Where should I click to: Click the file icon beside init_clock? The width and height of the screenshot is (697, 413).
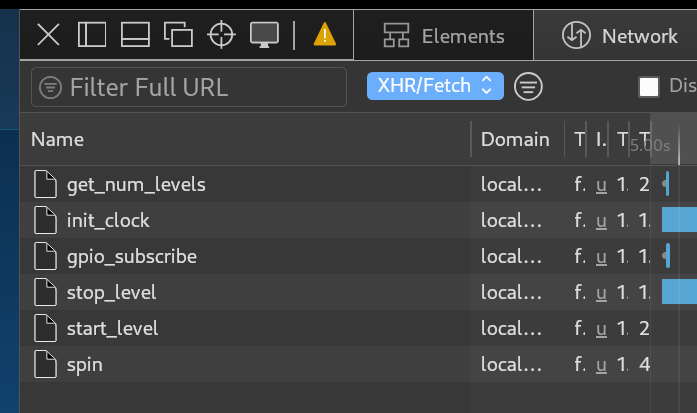coord(45,220)
